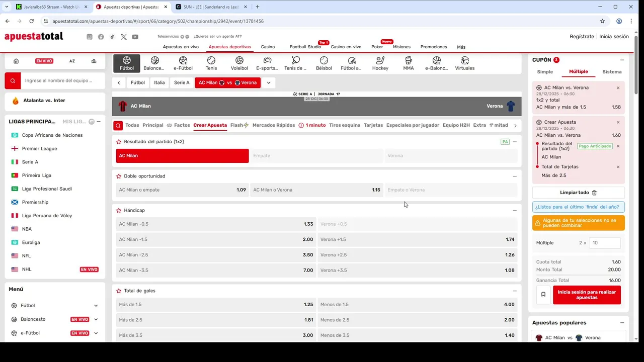Open the statistics bar-chart icon

(x=94, y=61)
